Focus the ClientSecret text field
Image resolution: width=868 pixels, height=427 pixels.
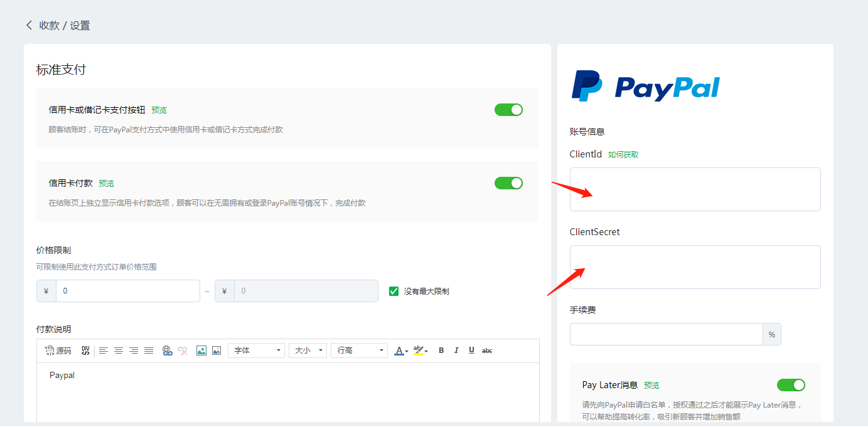click(x=695, y=267)
